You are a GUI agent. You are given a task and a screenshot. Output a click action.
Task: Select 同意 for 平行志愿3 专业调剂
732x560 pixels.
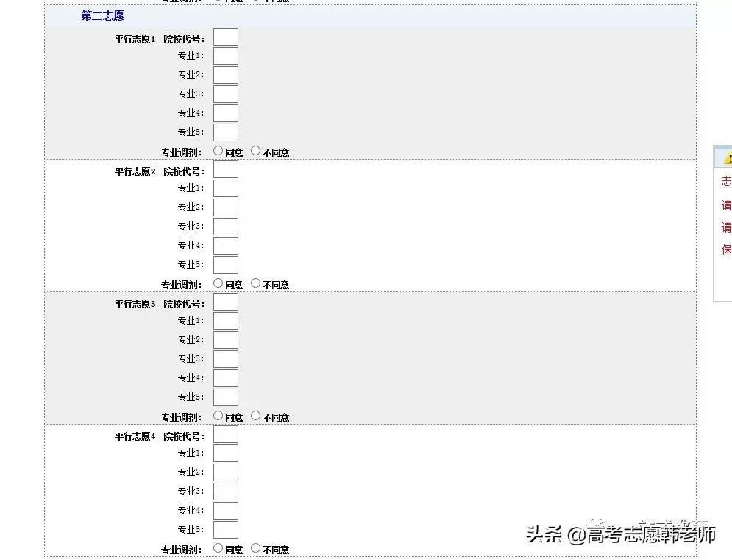(x=218, y=416)
